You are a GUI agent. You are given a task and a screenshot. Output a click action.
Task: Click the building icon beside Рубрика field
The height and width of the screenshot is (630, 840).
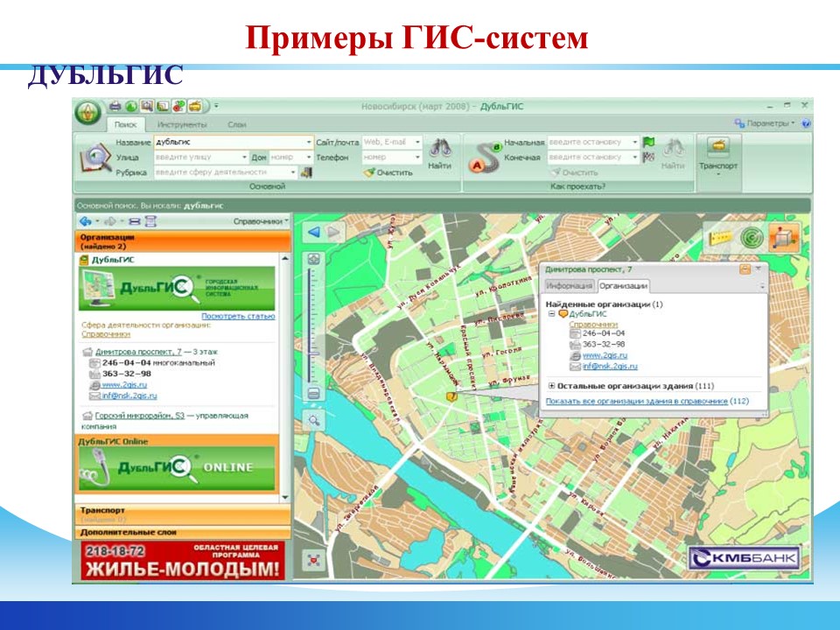[x=306, y=172]
